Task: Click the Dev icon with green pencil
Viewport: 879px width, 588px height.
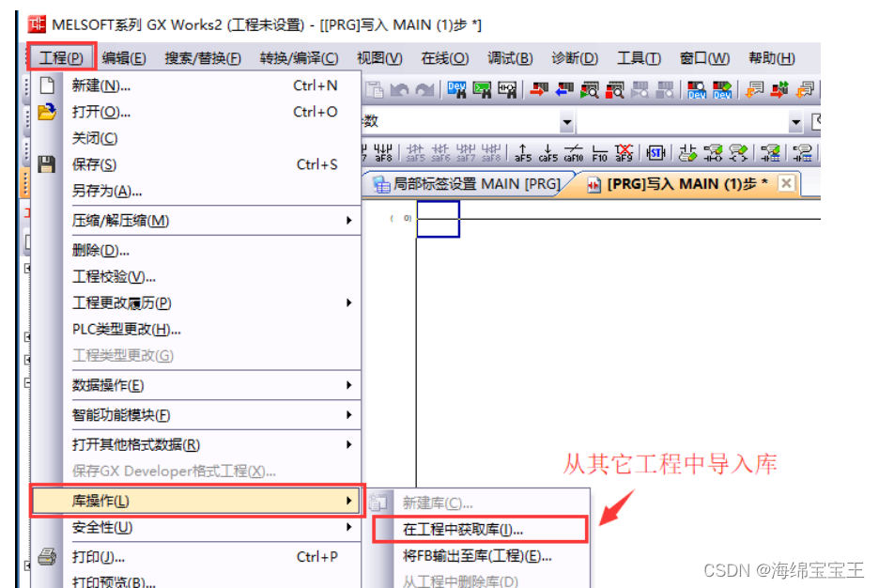Action: [x=722, y=89]
